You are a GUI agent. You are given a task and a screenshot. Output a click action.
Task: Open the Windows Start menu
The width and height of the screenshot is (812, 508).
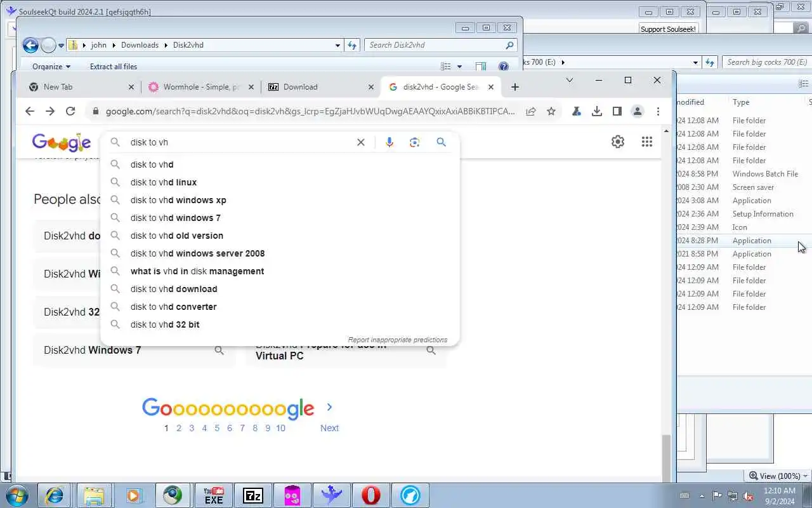pos(16,495)
